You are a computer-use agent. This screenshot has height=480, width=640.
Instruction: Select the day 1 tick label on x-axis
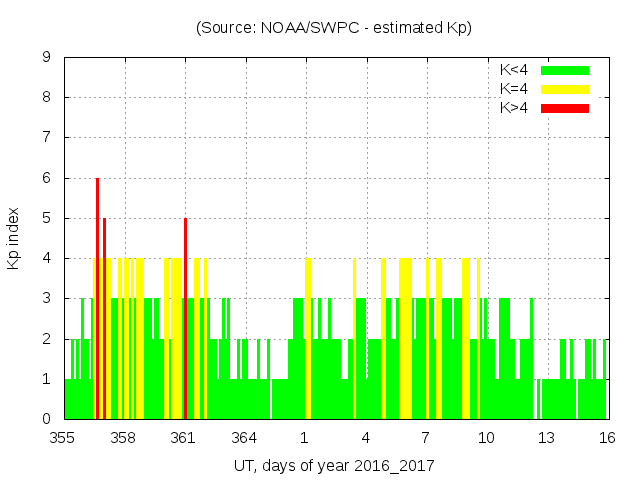click(304, 438)
